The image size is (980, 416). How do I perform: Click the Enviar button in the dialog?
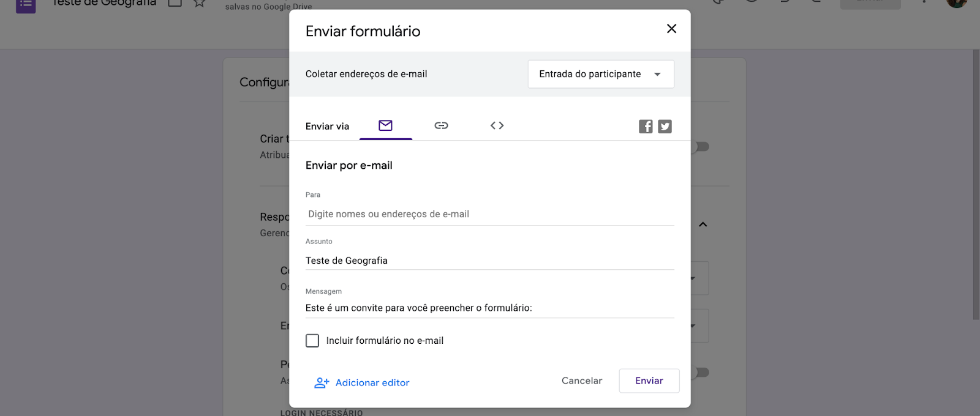point(649,381)
